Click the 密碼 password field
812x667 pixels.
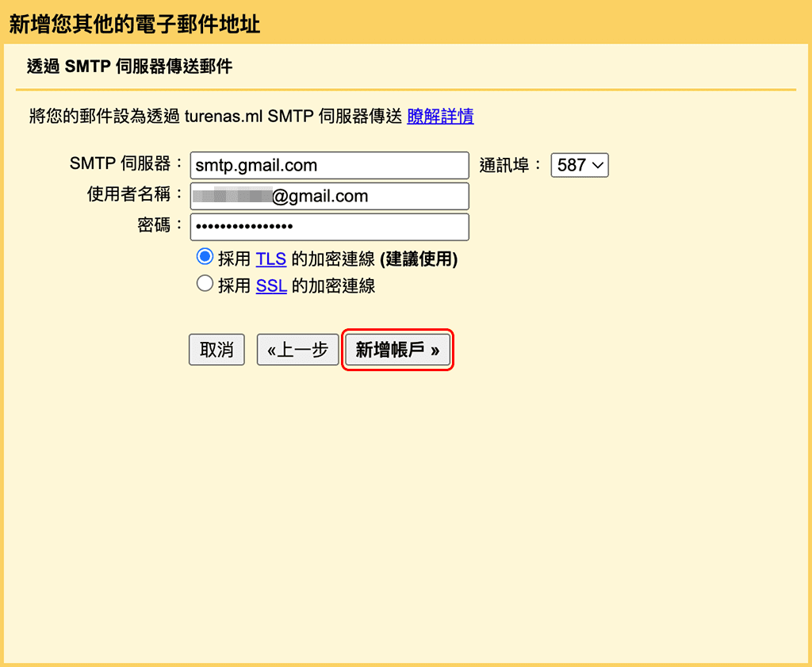click(329, 227)
